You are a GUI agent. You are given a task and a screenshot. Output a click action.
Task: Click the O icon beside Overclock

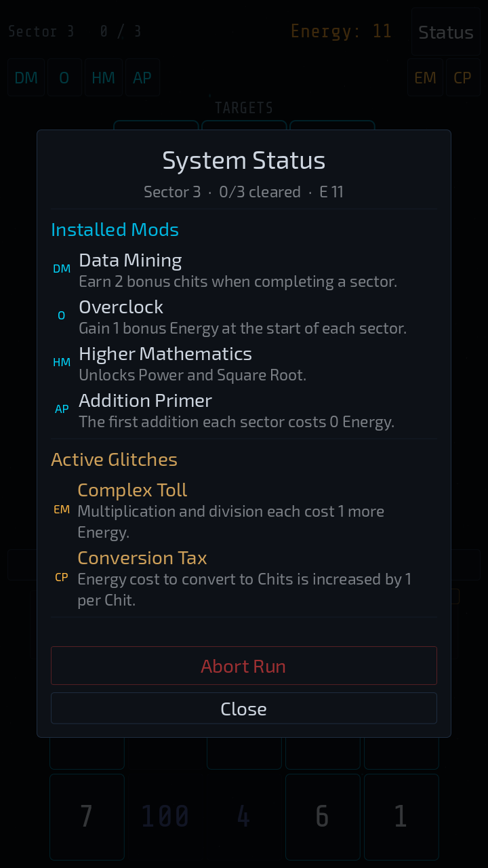(x=62, y=315)
